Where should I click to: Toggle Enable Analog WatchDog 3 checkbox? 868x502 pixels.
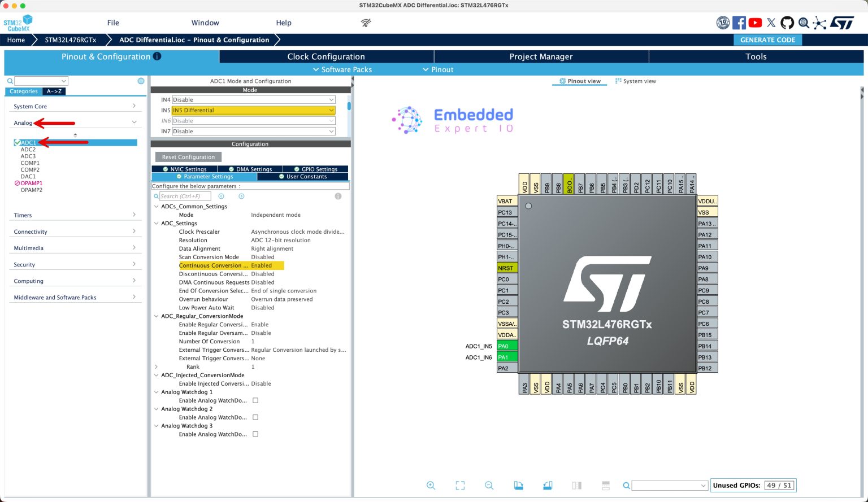click(x=255, y=434)
